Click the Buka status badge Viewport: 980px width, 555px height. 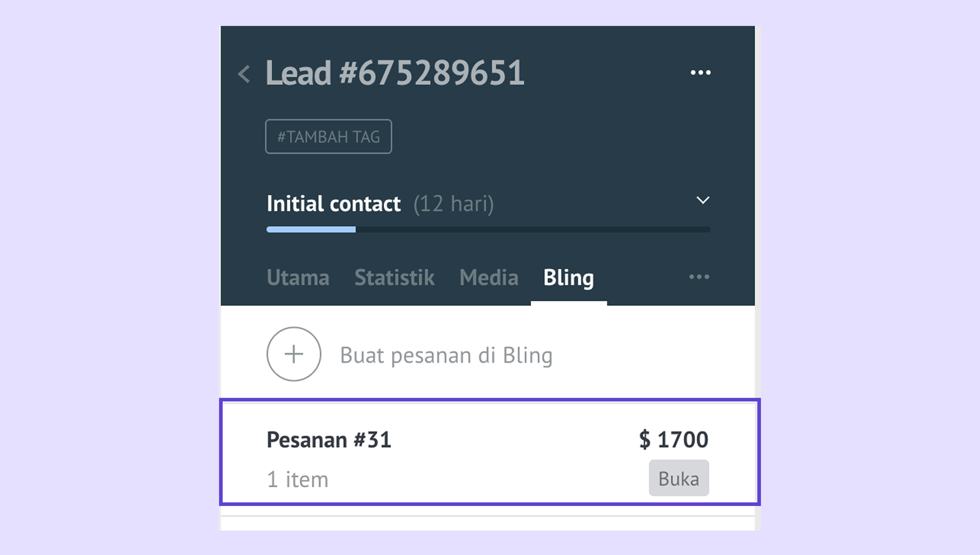[678, 478]
